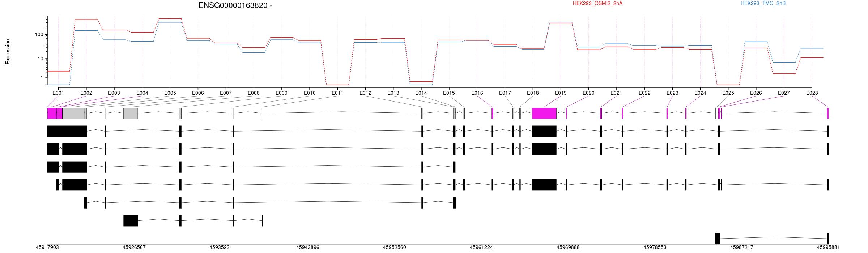Screen dimensions: 868x253
Task: Click the blue expression line above E026
Action: (756, 42)
